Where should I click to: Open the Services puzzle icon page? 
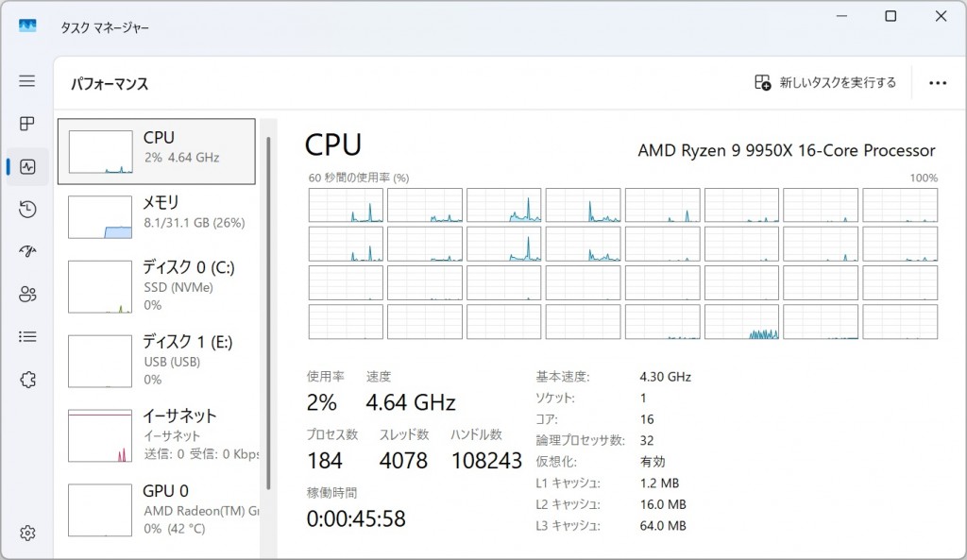click(26, 380)
